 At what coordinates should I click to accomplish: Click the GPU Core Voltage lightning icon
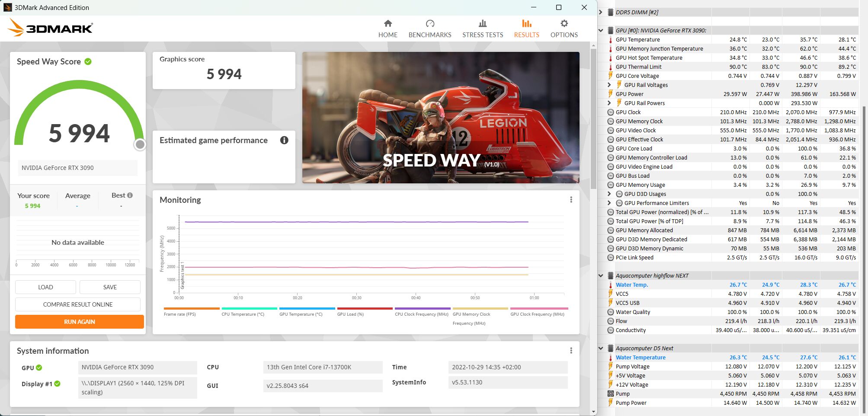point(611,76)
